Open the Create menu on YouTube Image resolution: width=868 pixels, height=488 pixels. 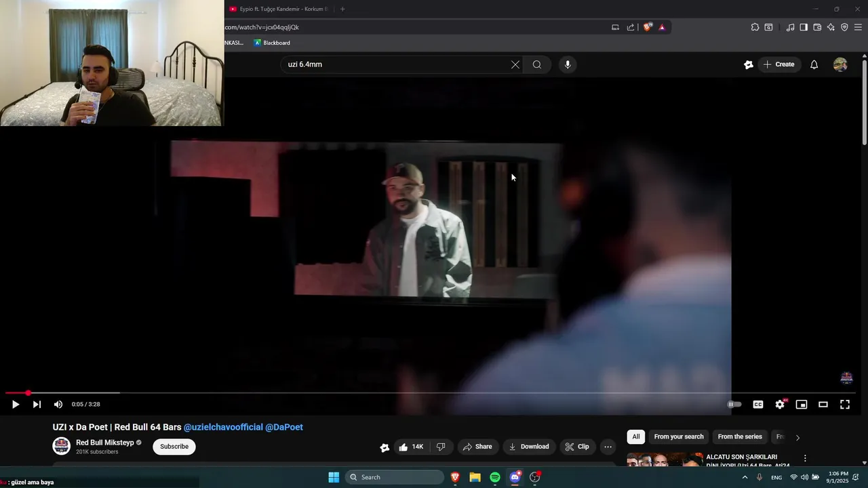click(778, 64)
